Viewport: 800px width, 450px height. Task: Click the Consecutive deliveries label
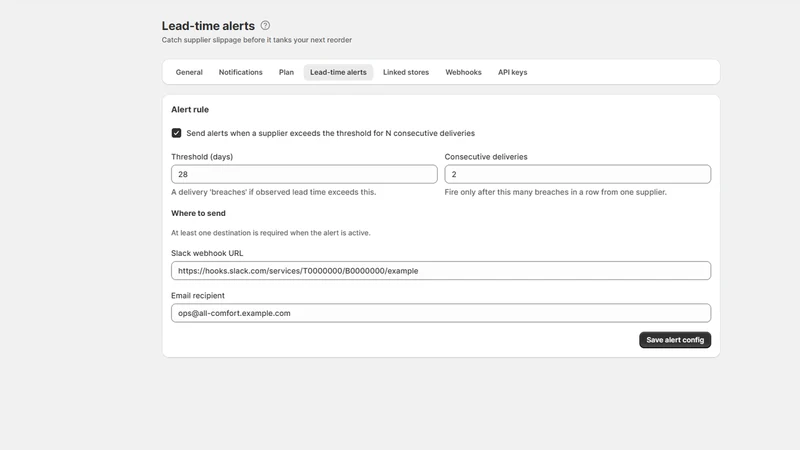[486, 157]
